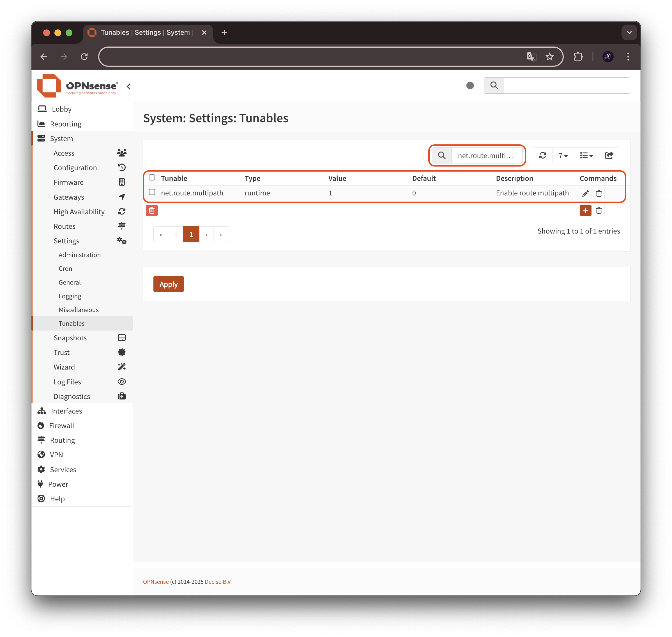Click the red delete selected trash button

pos(151,211)
